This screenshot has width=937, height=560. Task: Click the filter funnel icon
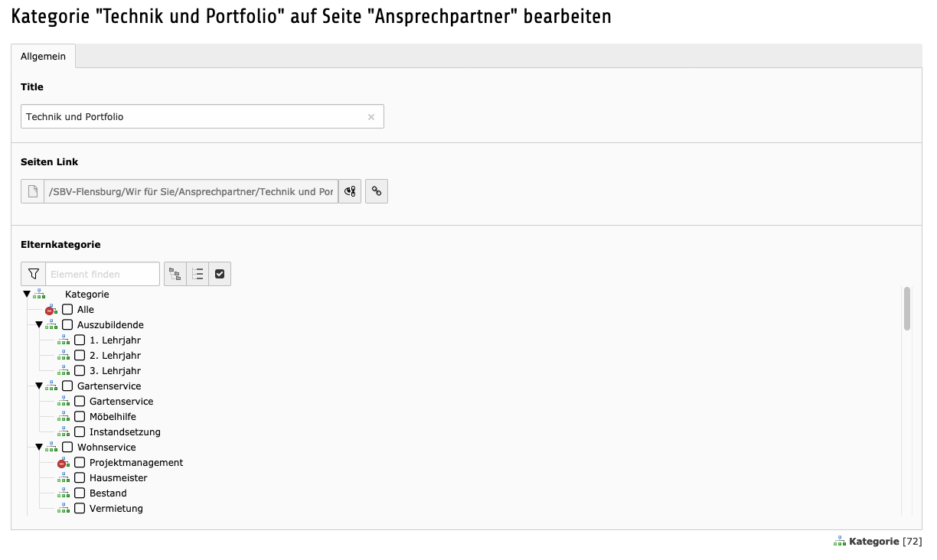point(34,274)
